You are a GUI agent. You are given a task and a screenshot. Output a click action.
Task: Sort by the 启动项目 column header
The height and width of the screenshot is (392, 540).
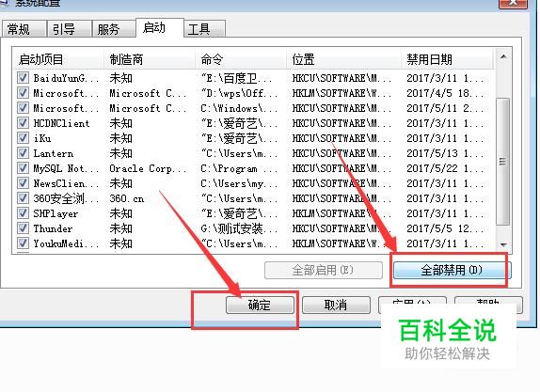tap(58, 59)
